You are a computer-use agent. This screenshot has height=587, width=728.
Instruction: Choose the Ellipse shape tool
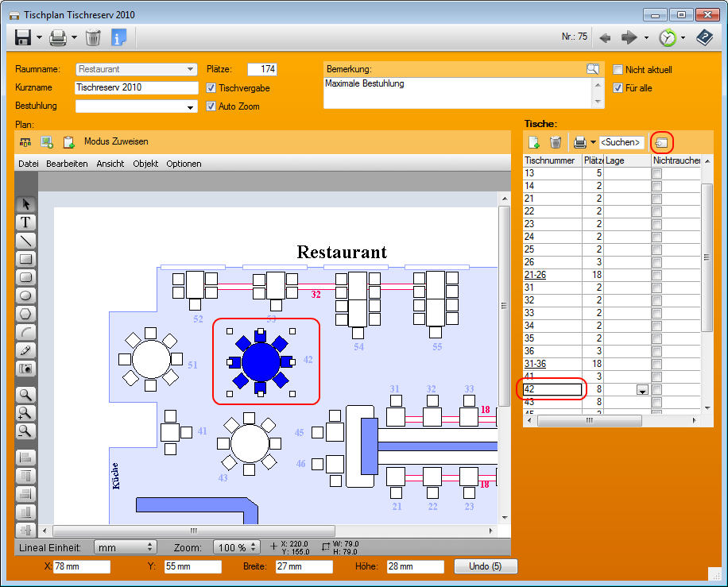coord(26,295)
